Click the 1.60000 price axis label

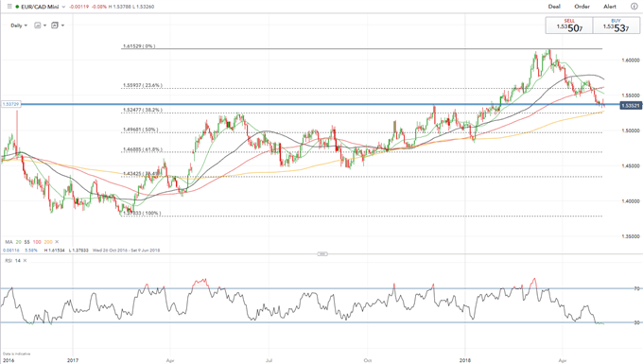(631, 61)
